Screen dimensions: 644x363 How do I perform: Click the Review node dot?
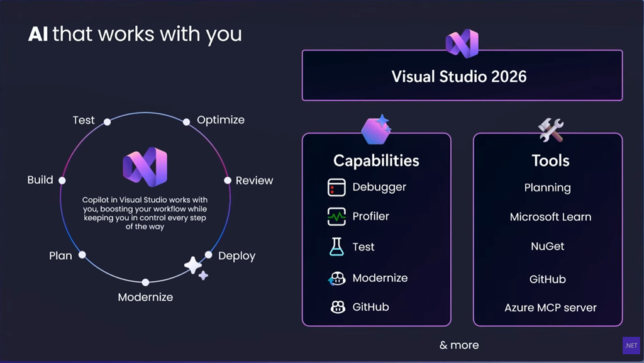point(228,181)
